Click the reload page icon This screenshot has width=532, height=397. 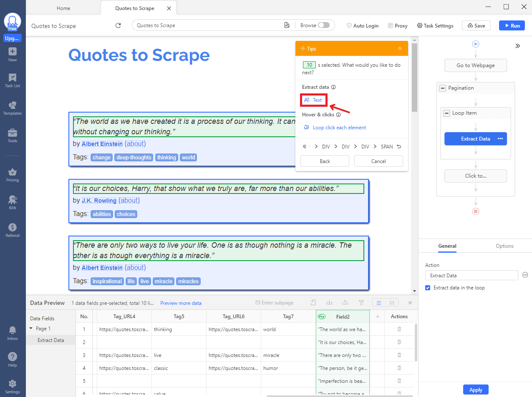click(118, 25)
